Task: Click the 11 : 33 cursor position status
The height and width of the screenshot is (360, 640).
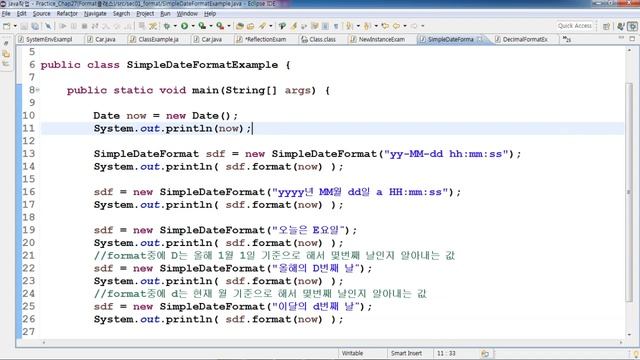Action: click(447, 353)
